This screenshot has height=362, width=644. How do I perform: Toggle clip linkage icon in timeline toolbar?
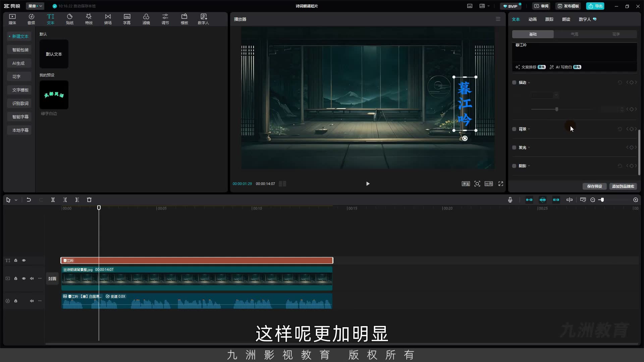click(x=556, y=200)
